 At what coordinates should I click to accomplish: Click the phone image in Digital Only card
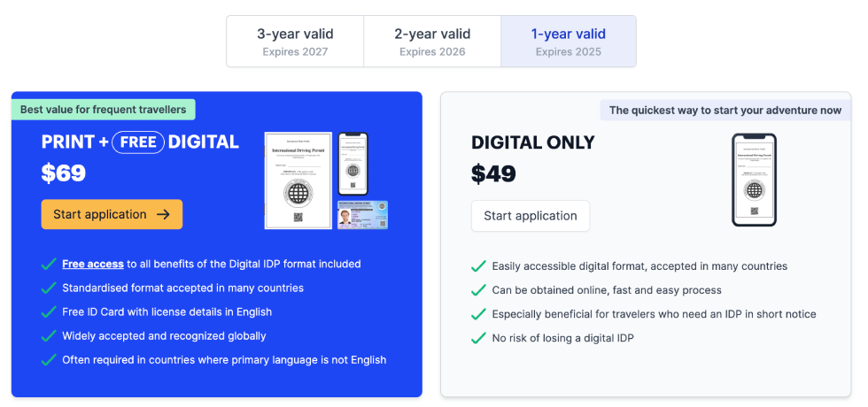[754, 180]
